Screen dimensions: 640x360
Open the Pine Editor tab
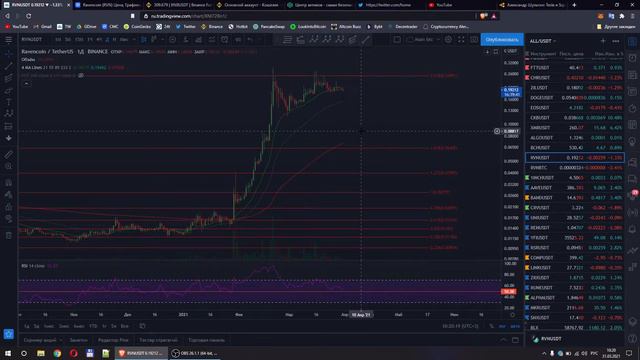point(113,340)
